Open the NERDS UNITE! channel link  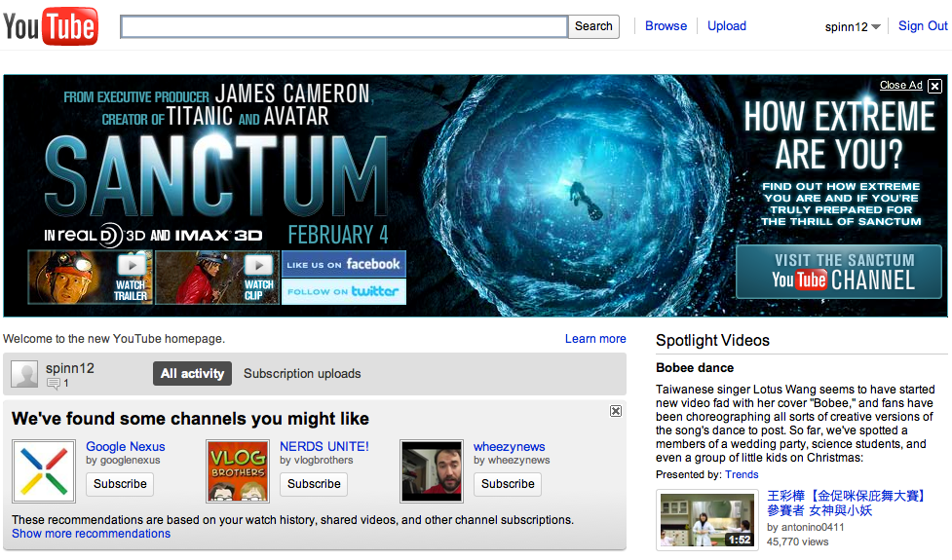click(x=324, y=447)
